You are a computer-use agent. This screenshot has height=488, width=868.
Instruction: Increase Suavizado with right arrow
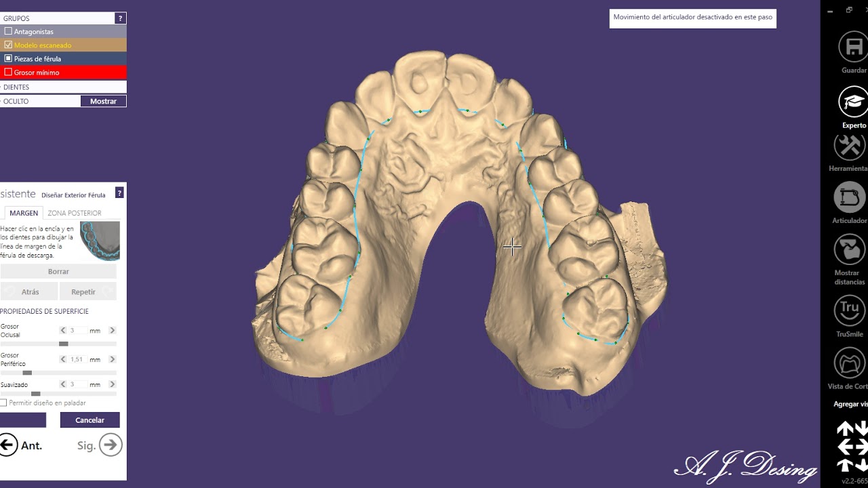[x=113, y=384]
